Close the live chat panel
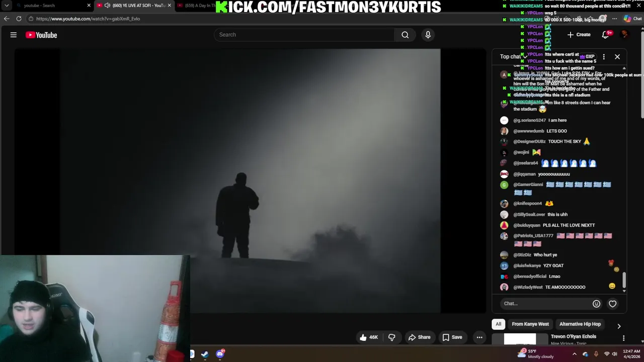644x362 pixels. (x=617, y=57)
